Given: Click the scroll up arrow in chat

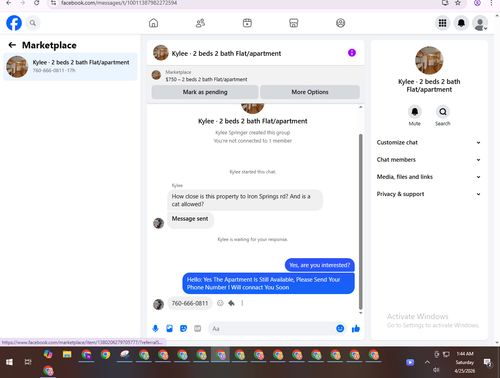Looking at the screenshot, I should point(360,107).
